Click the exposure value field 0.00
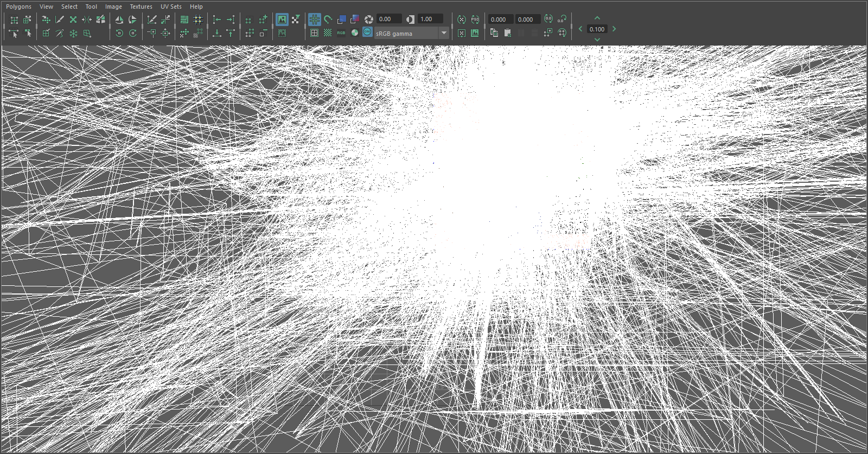This screenshot has width=868, height=454. (x=389, y=19)
